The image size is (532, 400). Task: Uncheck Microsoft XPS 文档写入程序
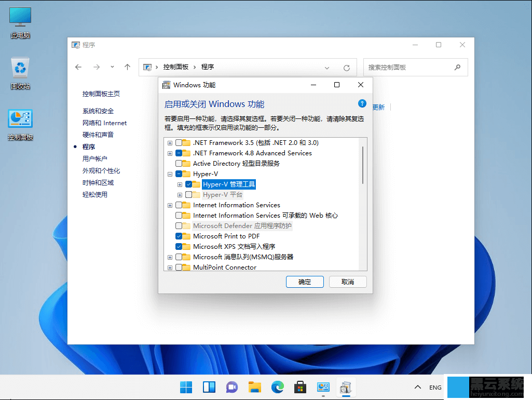pos(180,246)
